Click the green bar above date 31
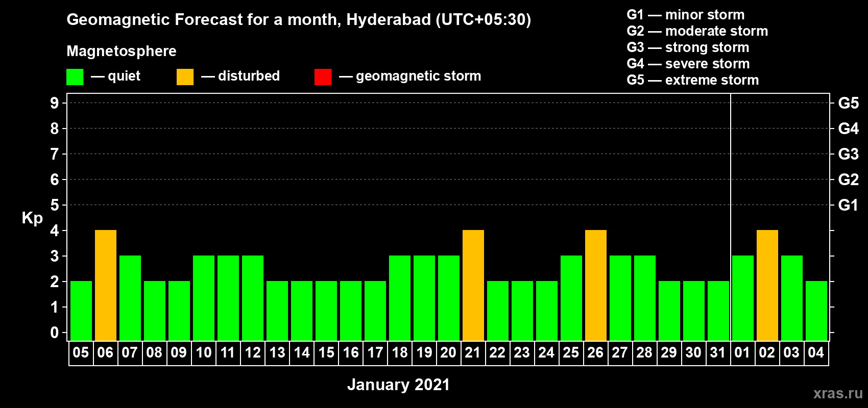Image resolution: width=868 pixels, height=408 pixels. pyautogui.click(x=718, y=311)
